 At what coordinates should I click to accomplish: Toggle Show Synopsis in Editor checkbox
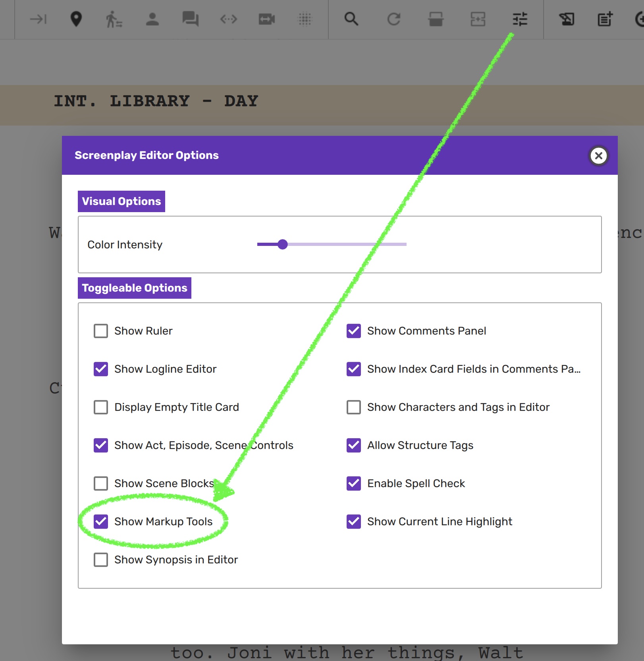coord(101,560)
